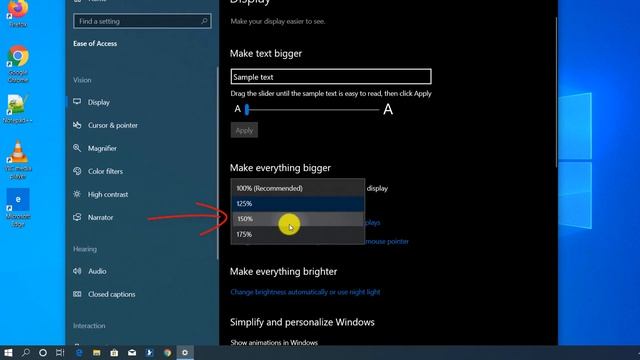The image size is (640, 360).
Task: Click Simplify and personalize Windows heading
Action: click(302, 322)
